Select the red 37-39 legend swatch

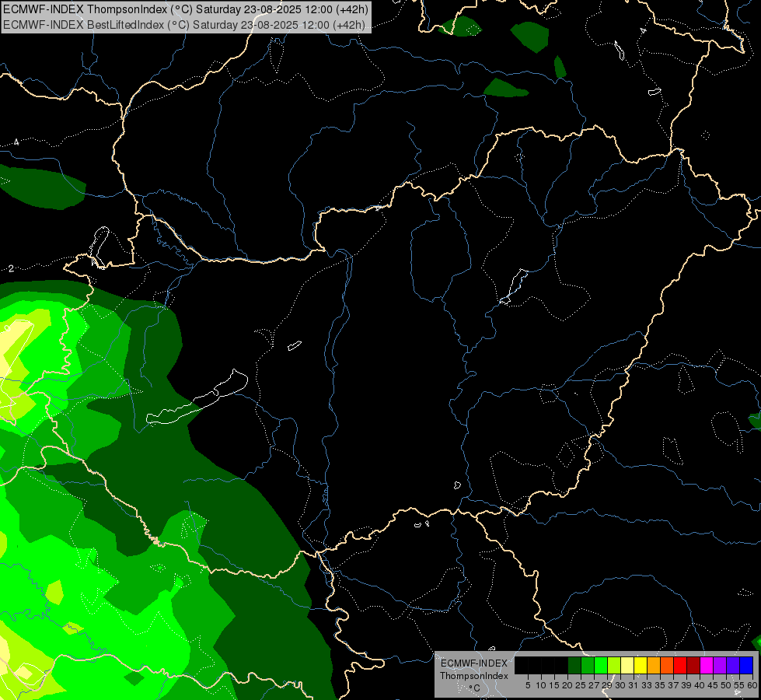pos(680,665)
